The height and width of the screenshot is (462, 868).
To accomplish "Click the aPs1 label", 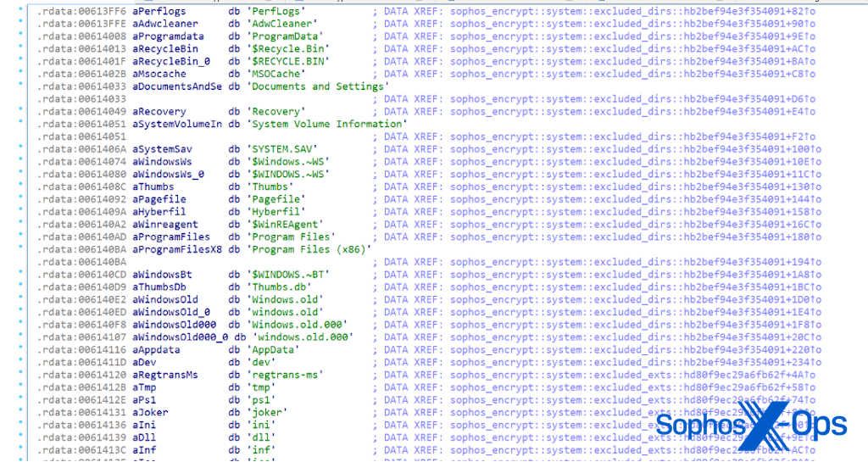I will tap(144, 400).
